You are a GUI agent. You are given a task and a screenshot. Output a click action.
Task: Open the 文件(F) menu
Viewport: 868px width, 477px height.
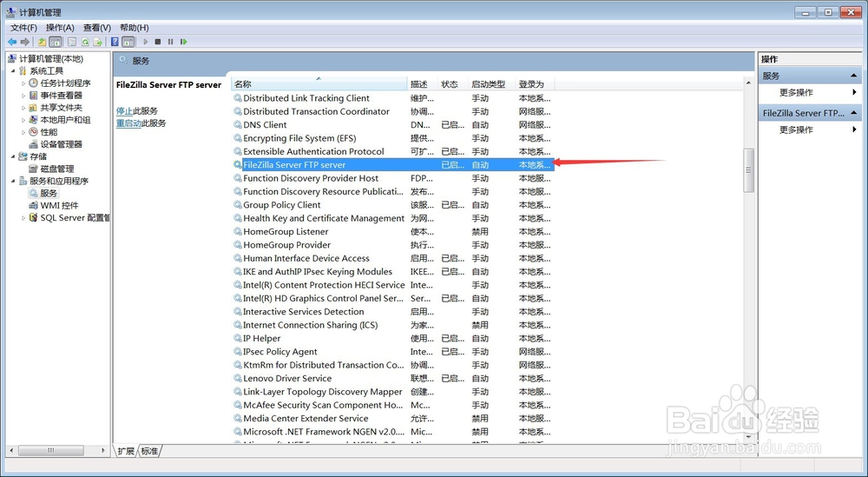point(23,28)
